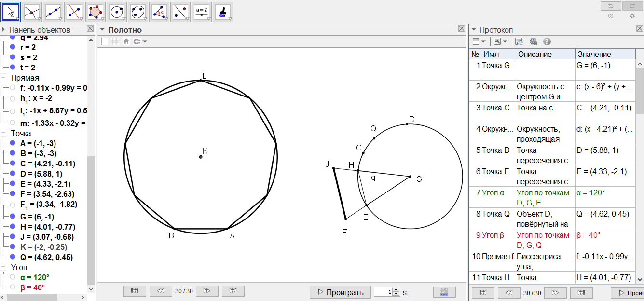Image resolution: width=644 pixels, height=301 pixels.
Task: Select the Perpendicular line tool
Action: (x=73, y=12)
